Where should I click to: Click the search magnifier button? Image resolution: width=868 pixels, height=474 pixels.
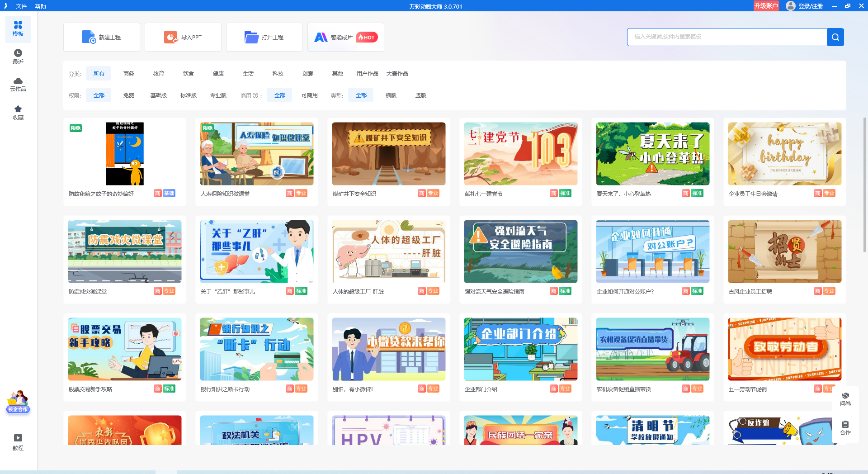(x=835, y=37)
